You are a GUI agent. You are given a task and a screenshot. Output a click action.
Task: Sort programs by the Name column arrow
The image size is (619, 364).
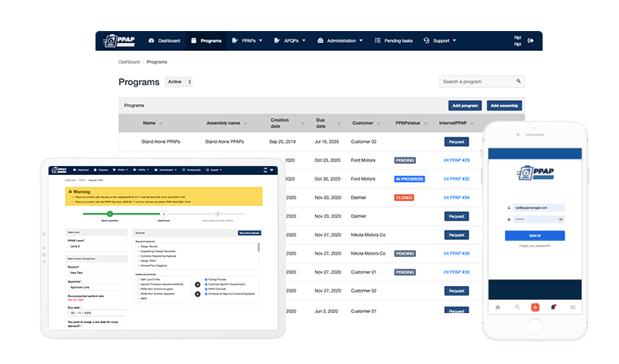pyautogui.click(x=161, y=123)
